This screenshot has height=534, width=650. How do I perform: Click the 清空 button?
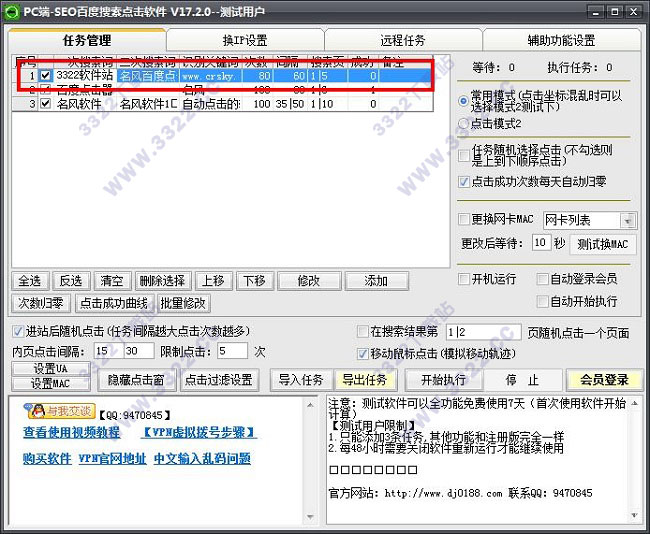pos(112,281)
